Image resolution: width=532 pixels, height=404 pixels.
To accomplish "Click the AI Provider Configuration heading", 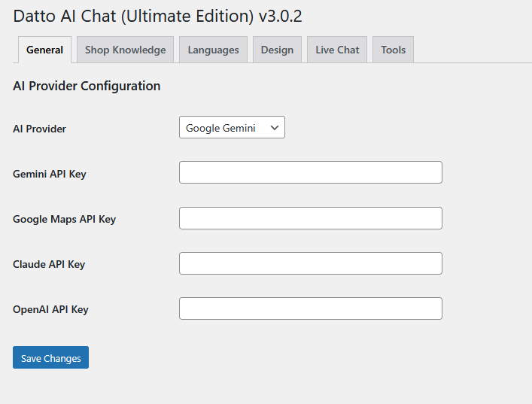I will (x=87, y=86).
